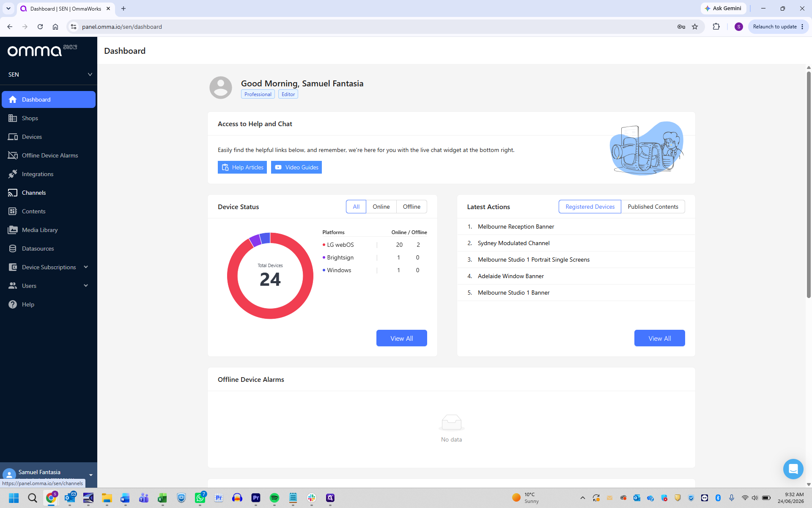Open Sydney Modulated Channel entry
Image resolution: width=812 pixels, height=508 pixels.
click(576, 243)
